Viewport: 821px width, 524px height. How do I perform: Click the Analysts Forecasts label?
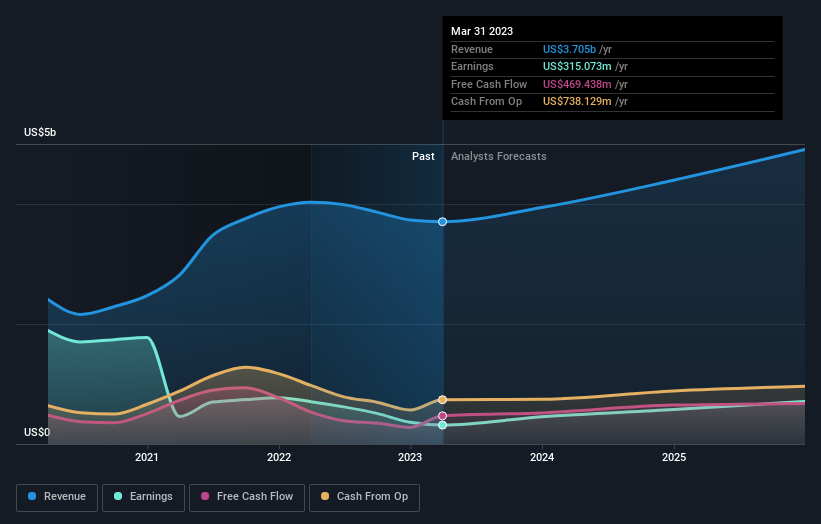point(498,157)
